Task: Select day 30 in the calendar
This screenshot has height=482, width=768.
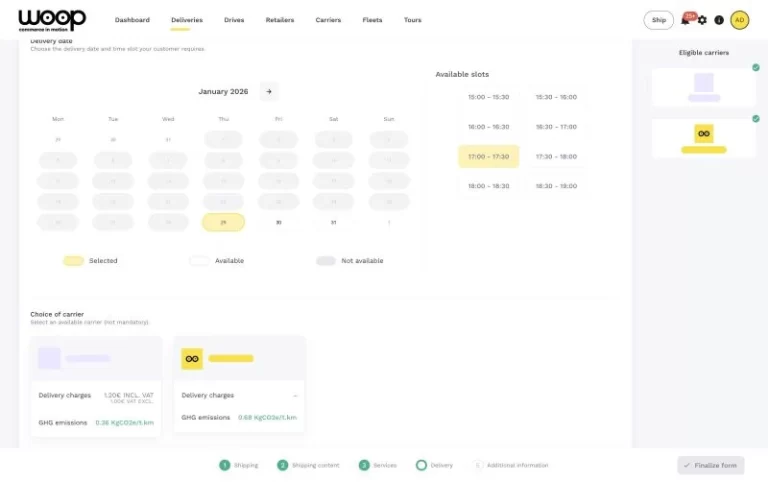Action: [278, 222]
